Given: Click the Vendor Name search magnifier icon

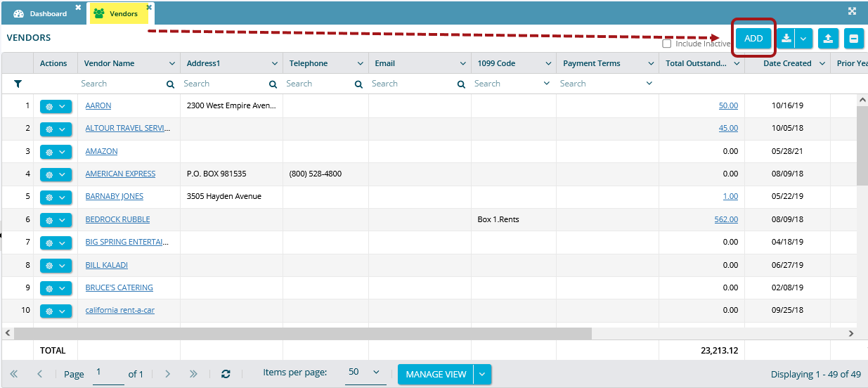Looking at the screenshot, I should 170,84.
